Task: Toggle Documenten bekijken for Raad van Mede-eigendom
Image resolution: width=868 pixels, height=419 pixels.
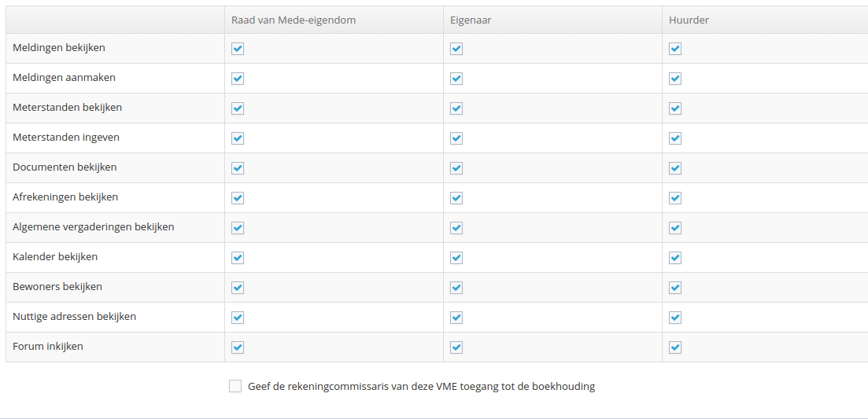Action: click(x=238, y=168)
